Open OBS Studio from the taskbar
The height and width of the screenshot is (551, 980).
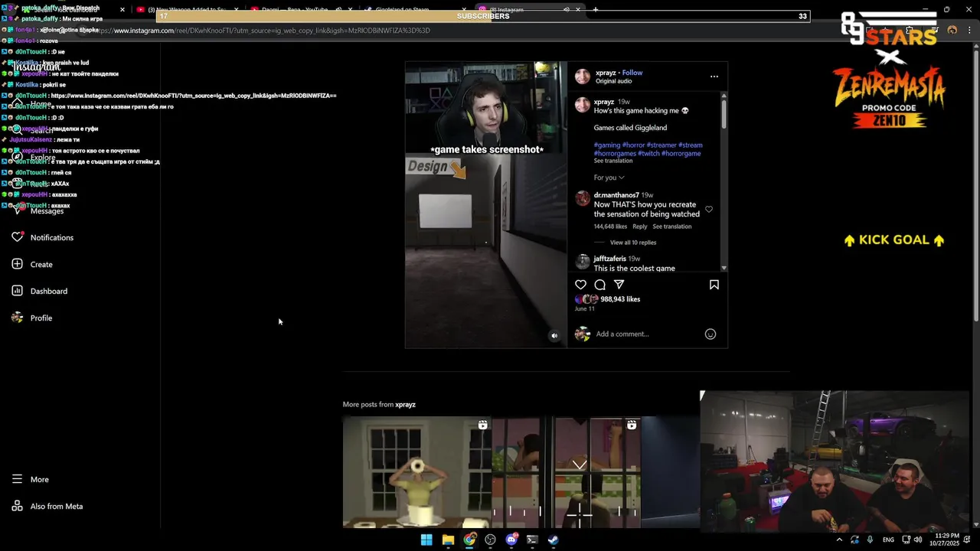pyautogui.click(x=490, y=540)
